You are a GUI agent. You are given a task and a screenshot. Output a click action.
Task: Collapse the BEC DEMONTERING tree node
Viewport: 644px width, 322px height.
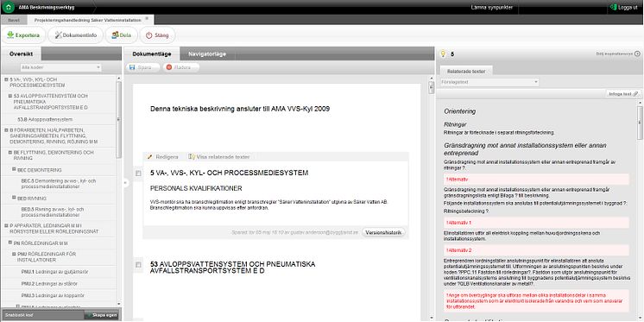[14, 169]
